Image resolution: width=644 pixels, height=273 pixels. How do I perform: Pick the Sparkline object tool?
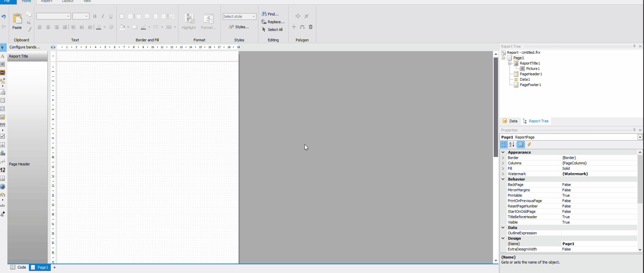coord(3,162)
